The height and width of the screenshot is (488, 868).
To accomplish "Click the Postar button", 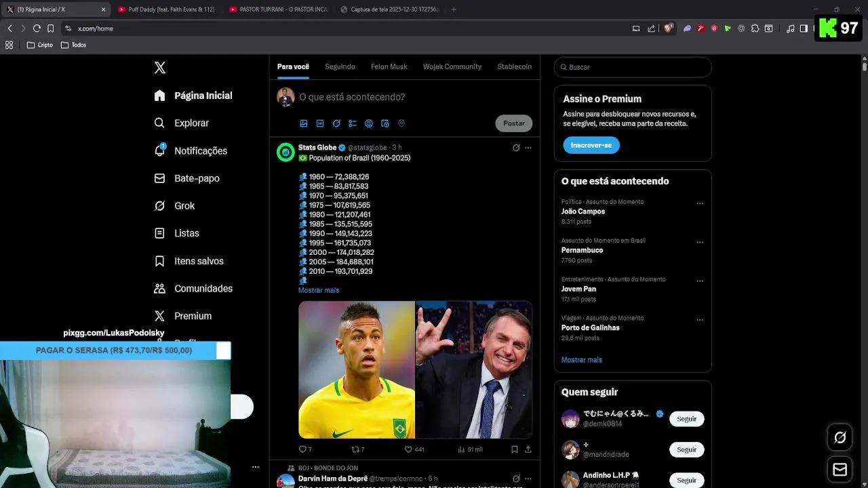I will (x=514, y=123).
